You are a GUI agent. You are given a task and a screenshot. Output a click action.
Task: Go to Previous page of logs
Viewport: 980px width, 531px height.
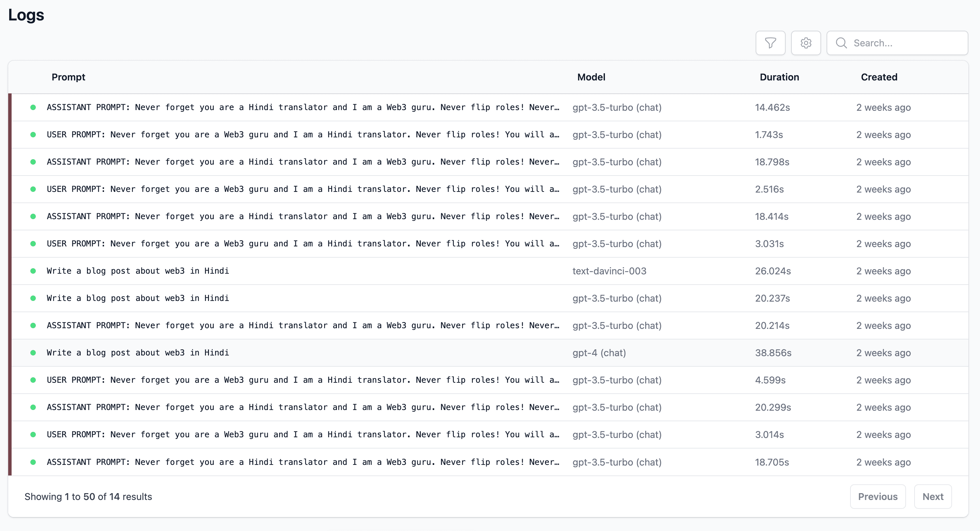click(878, 496)
